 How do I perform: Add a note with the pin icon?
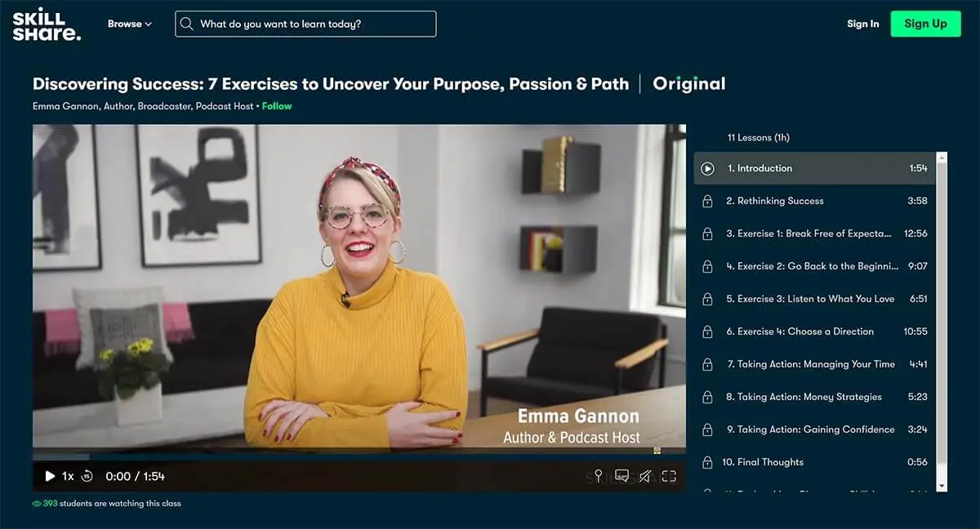598,476
